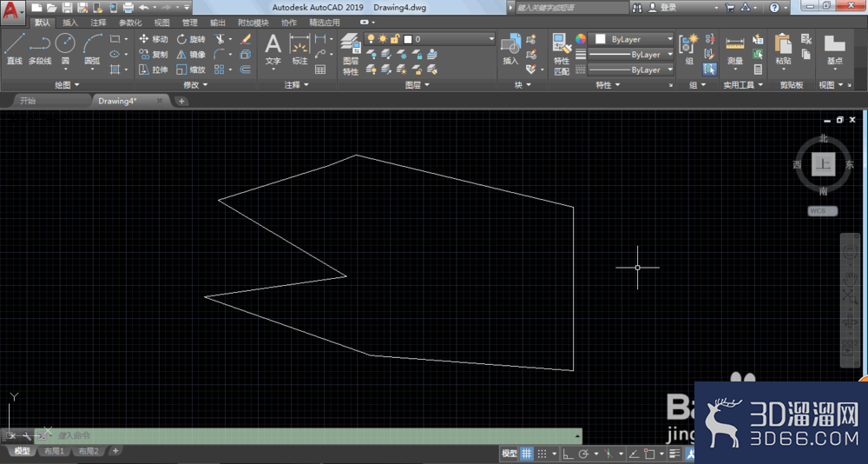Expand the Utilities (实用工具) panel
This screenshot has height=464, width=868.
click(744, 85)
